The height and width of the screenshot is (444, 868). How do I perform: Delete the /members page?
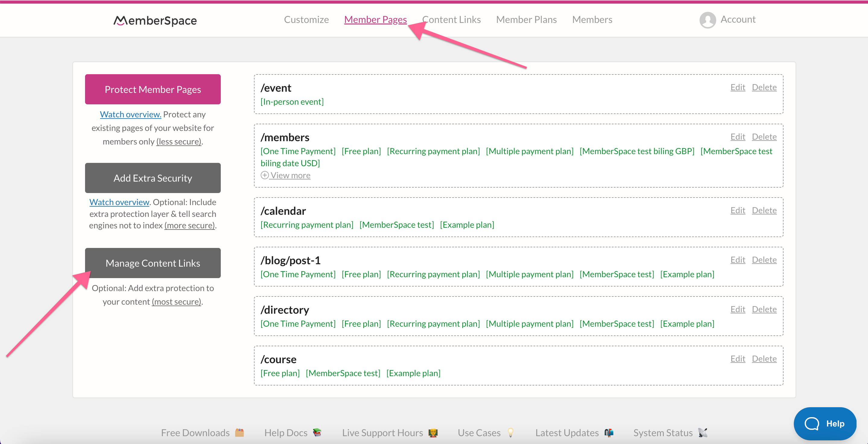764,137
